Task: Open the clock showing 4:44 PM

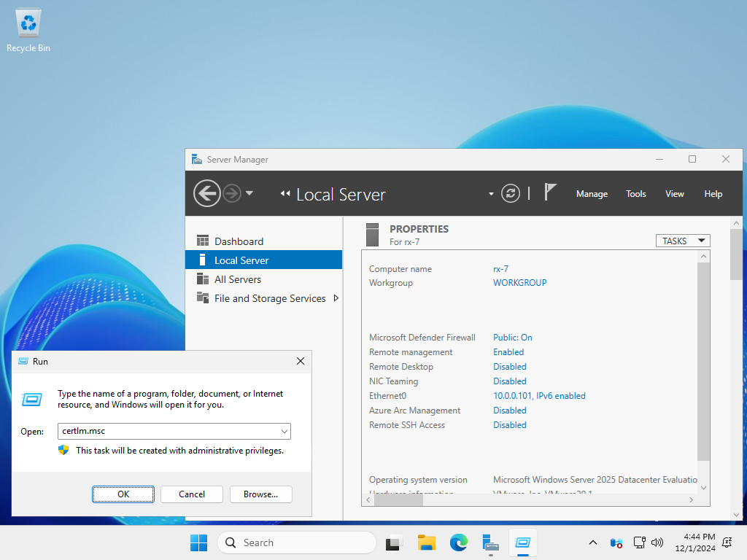Action: [694, 542]
